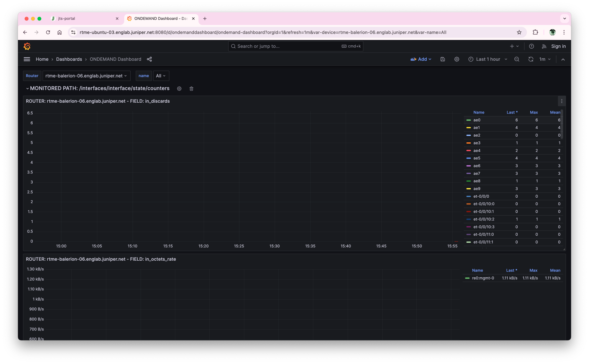Click the Search or jump to field
Screen dimensions: 589x364
288,46
